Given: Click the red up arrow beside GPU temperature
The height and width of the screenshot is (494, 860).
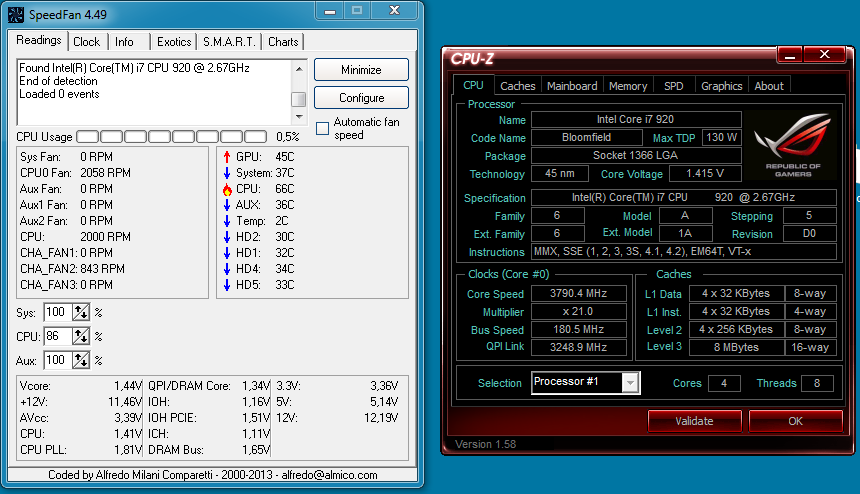Looking at the screenshot, I should 226,157.
